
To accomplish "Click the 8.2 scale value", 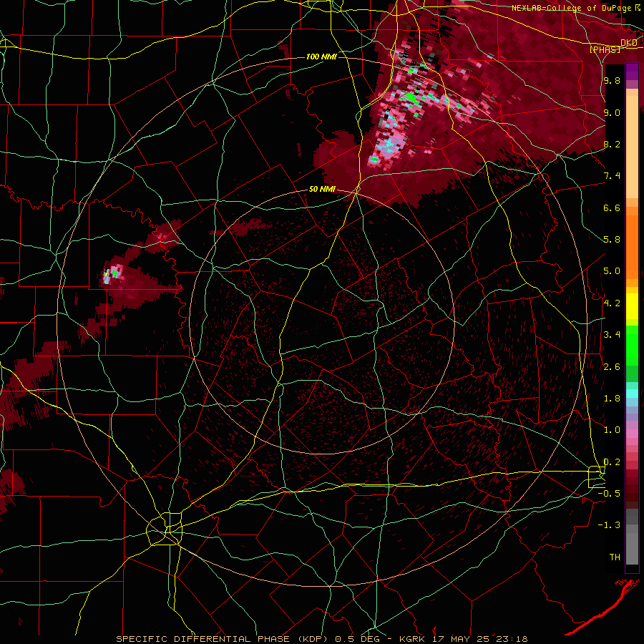I will click(x=612, y=145).
